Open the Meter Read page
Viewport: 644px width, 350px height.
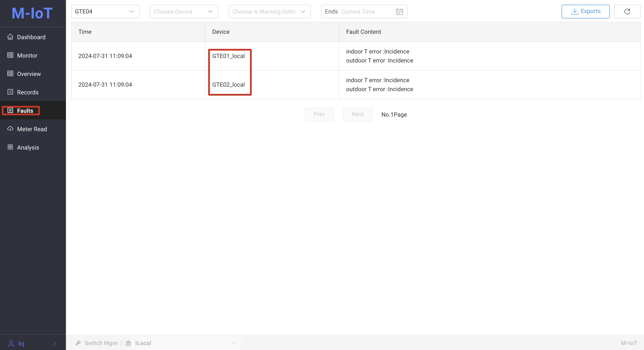coord(33,129)
